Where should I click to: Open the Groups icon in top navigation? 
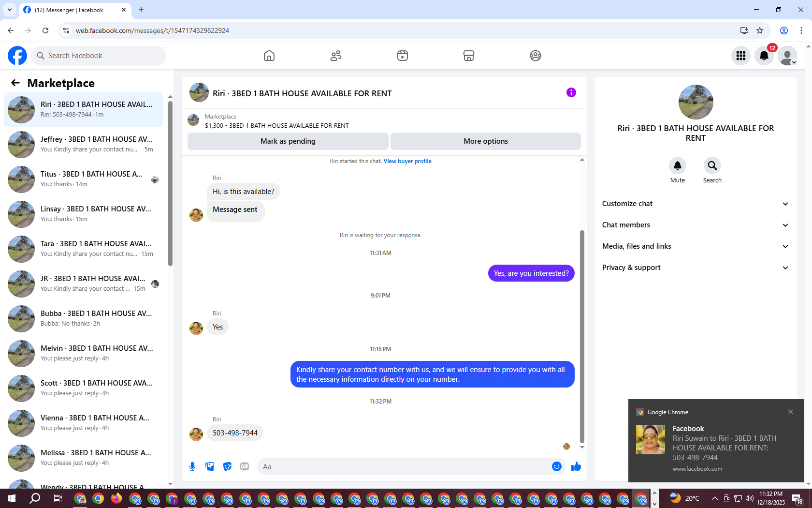coord(536,56)
